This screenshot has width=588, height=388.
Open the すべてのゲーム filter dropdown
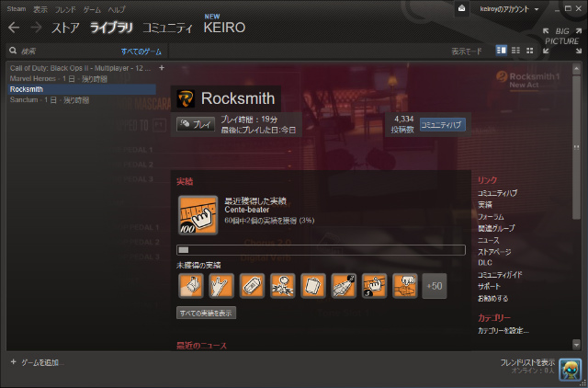coord(141,51)
